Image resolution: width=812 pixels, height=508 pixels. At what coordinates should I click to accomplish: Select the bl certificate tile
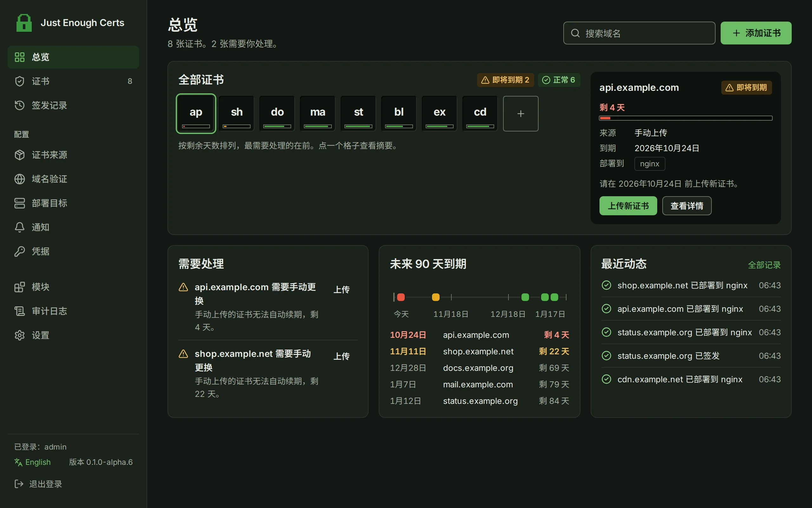pos(399,114)
